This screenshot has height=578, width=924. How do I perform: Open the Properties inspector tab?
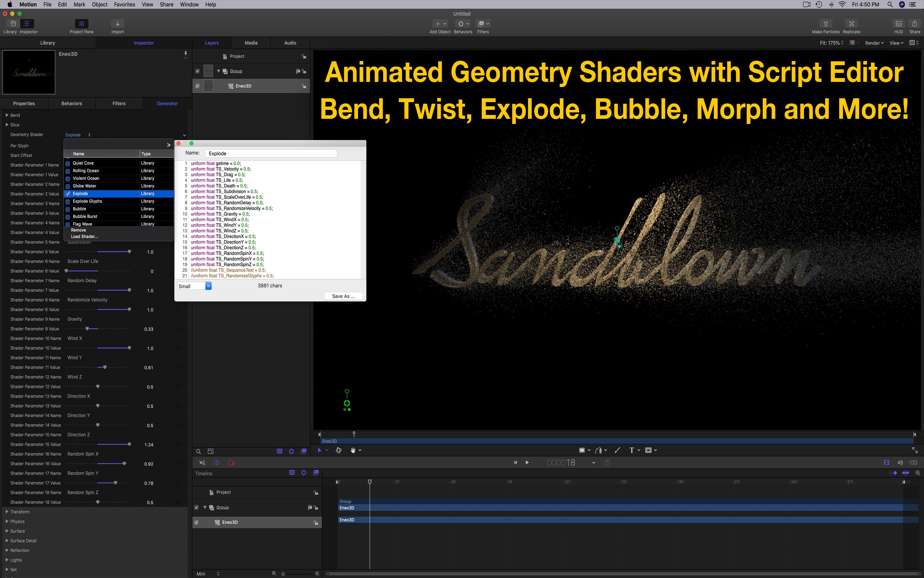(24, 104)
